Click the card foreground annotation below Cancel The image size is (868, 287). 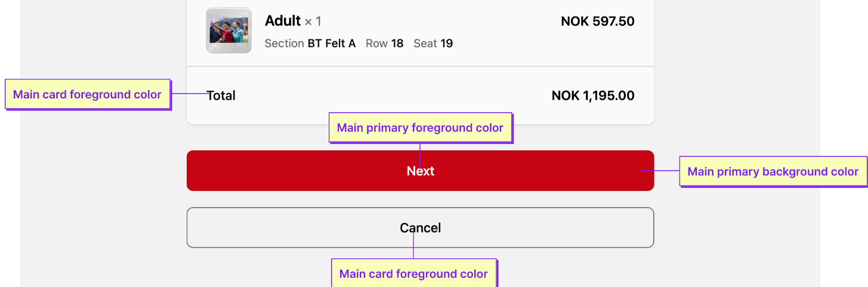pyautogui.click(x=413, y=274)
